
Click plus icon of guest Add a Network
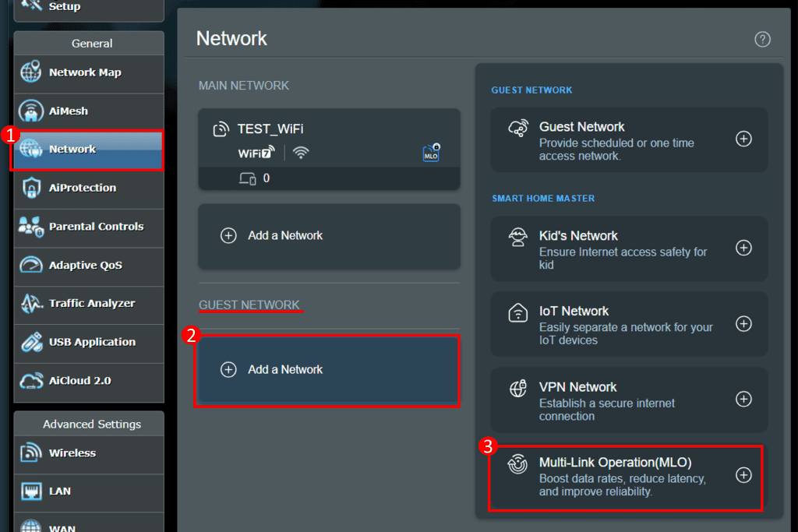pos(228,370)
